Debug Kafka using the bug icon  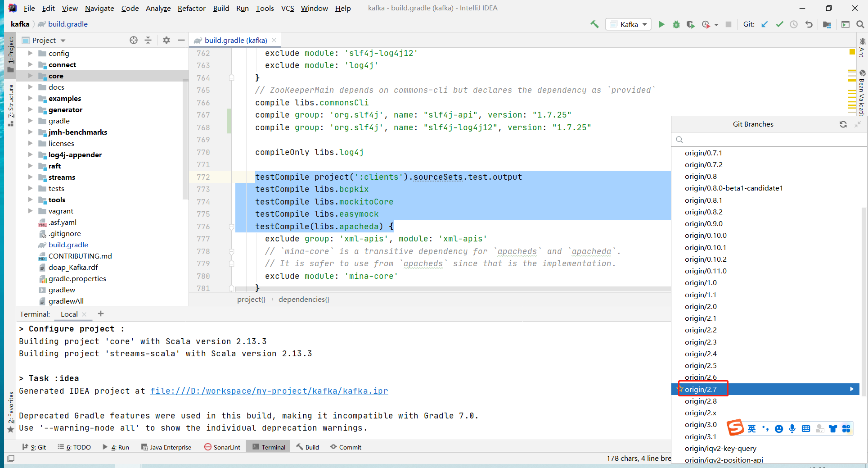coord(676,24)
